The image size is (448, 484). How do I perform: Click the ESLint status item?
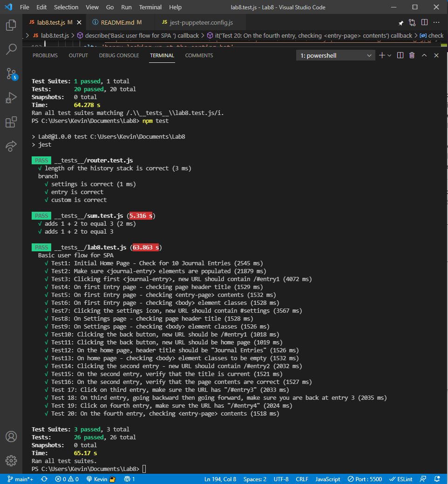coord(400,479)
